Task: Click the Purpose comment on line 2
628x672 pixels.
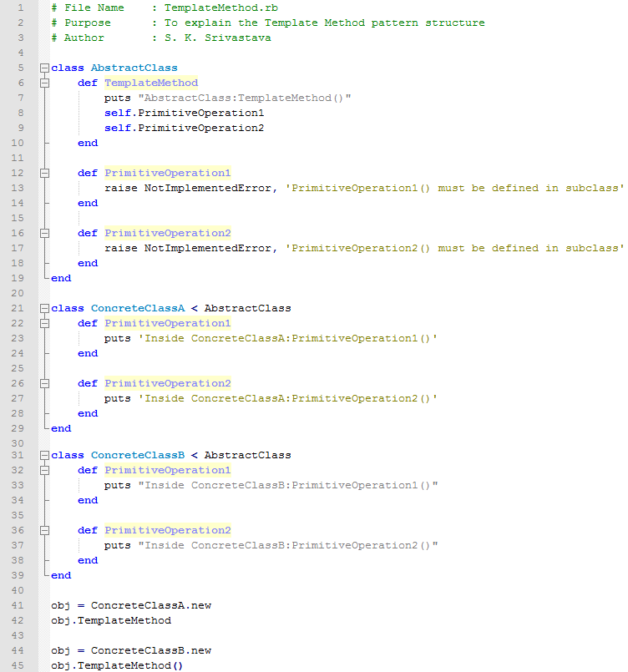Action: click(268, 23)
